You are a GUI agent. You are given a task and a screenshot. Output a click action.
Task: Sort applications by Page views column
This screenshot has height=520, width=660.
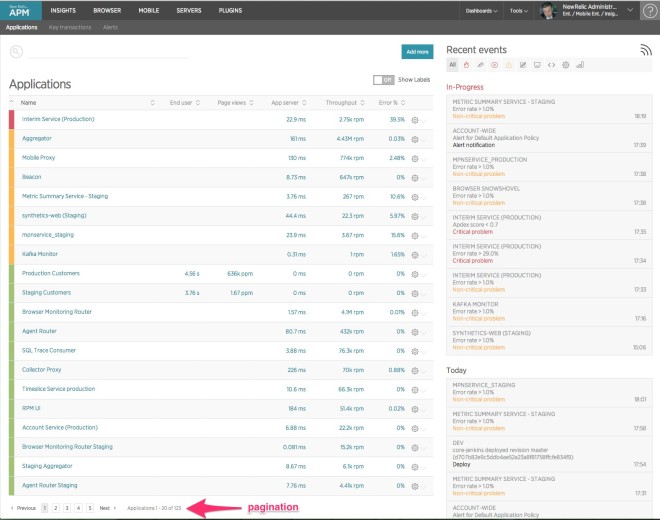click(235, 103)
